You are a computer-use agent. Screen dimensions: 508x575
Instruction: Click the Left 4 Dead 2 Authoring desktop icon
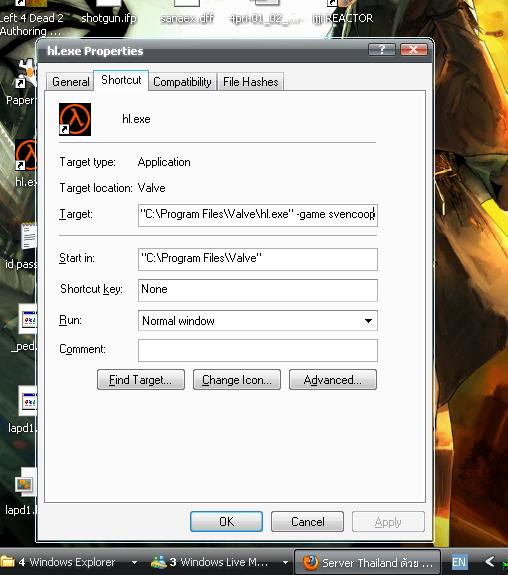click(31, 18)
